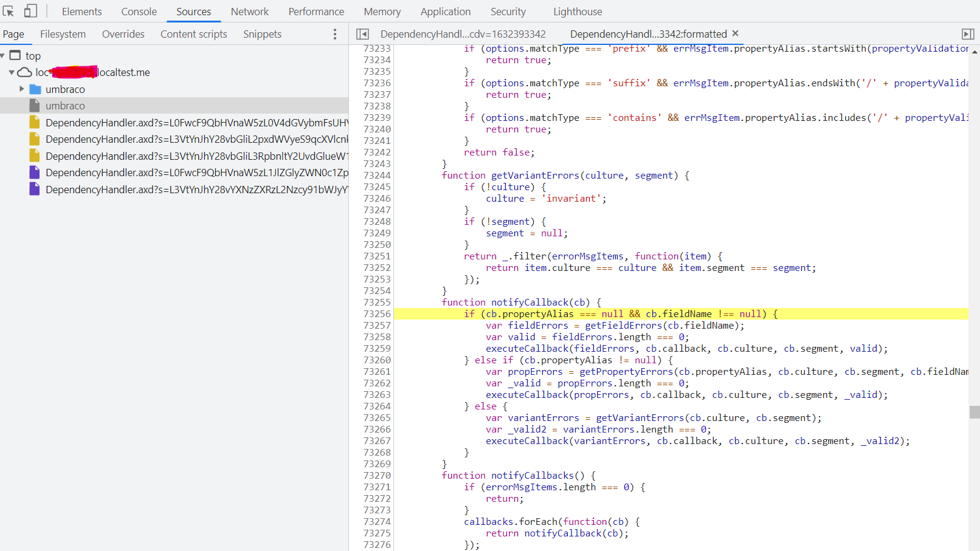This screenshot has width=980, height=551.
Task: Click the editor scrollbar up arrow
Action: pos(975,52)
